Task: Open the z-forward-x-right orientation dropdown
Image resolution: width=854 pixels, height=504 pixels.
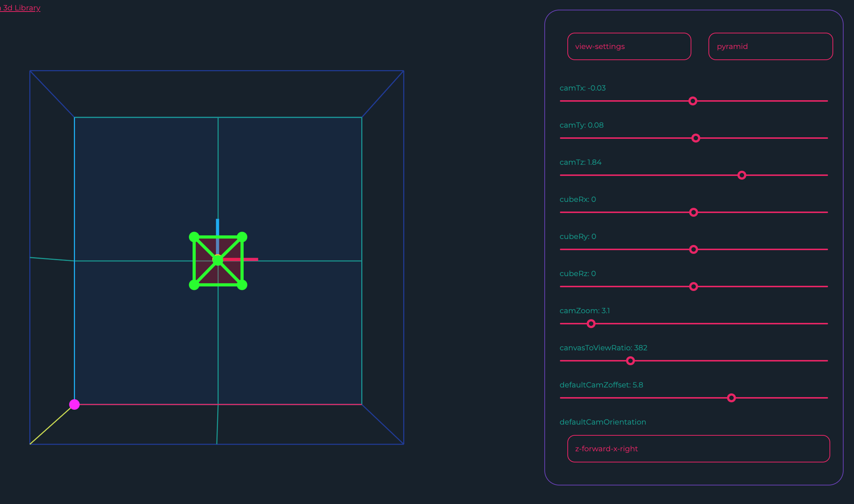Action: tap(698, 449)
